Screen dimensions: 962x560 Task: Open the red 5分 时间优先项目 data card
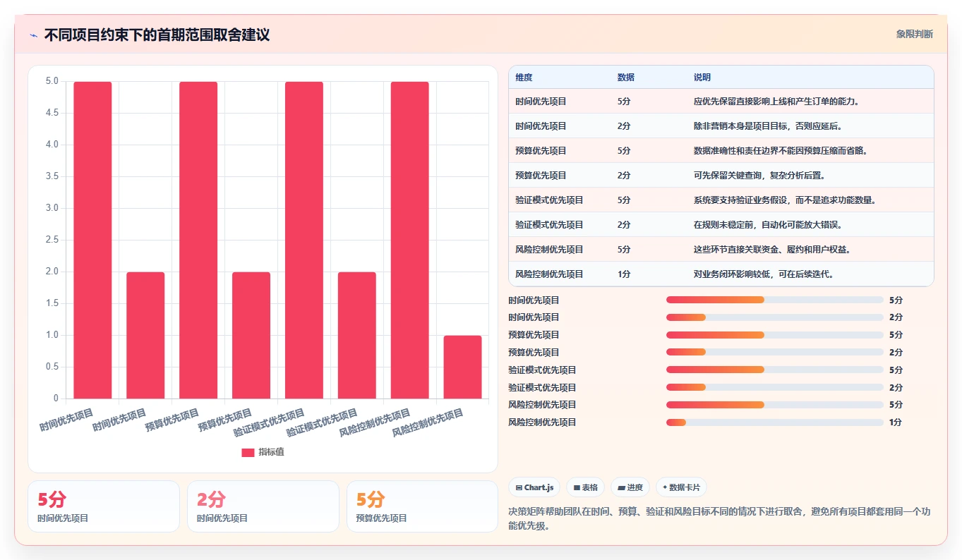[104, 506]
